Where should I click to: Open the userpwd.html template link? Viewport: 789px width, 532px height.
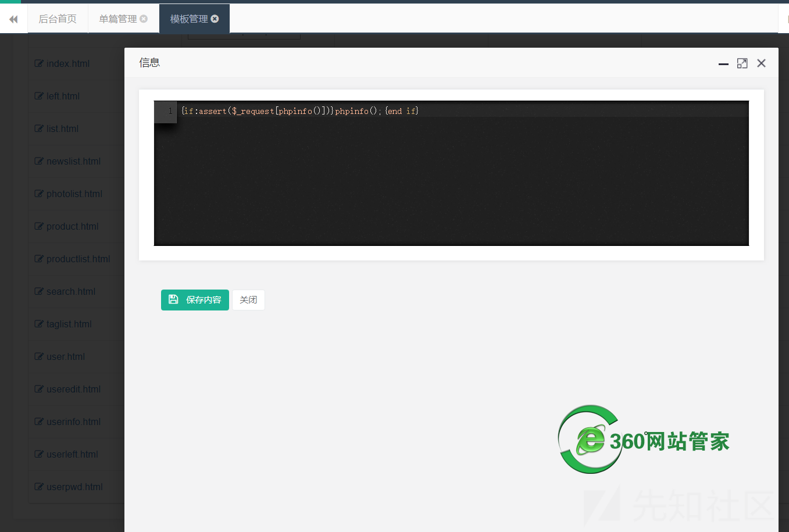pos(74,487)
